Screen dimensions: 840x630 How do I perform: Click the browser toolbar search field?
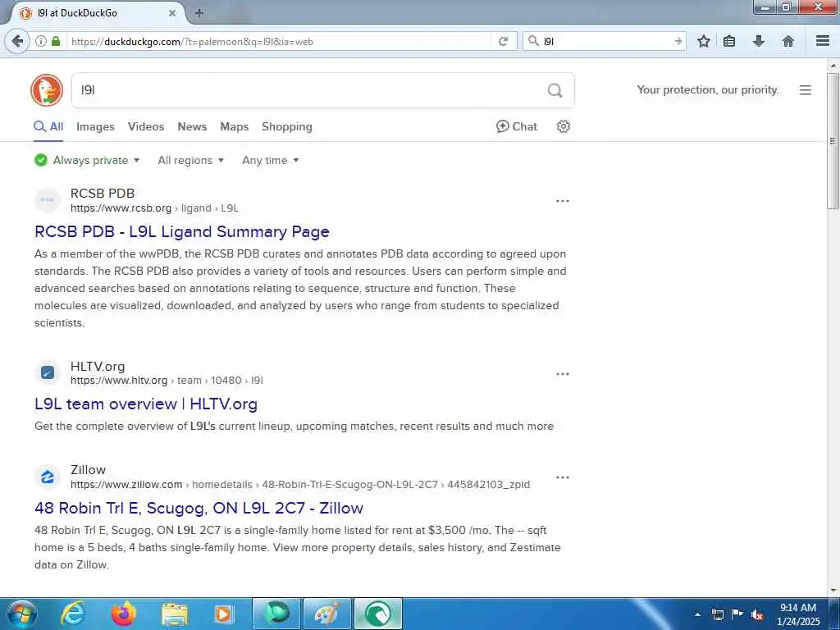tap(605, 41)
